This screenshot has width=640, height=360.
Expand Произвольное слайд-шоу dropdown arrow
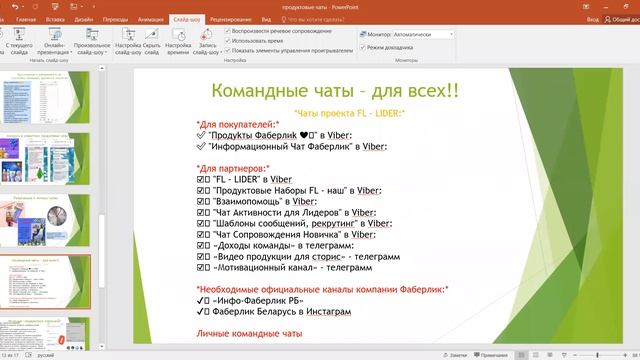106,52
